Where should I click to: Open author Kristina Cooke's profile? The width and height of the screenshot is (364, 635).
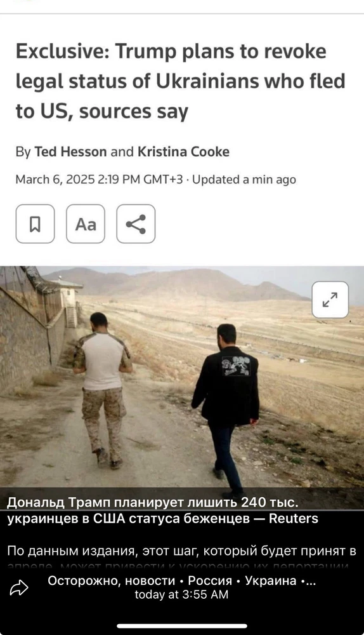184,152
